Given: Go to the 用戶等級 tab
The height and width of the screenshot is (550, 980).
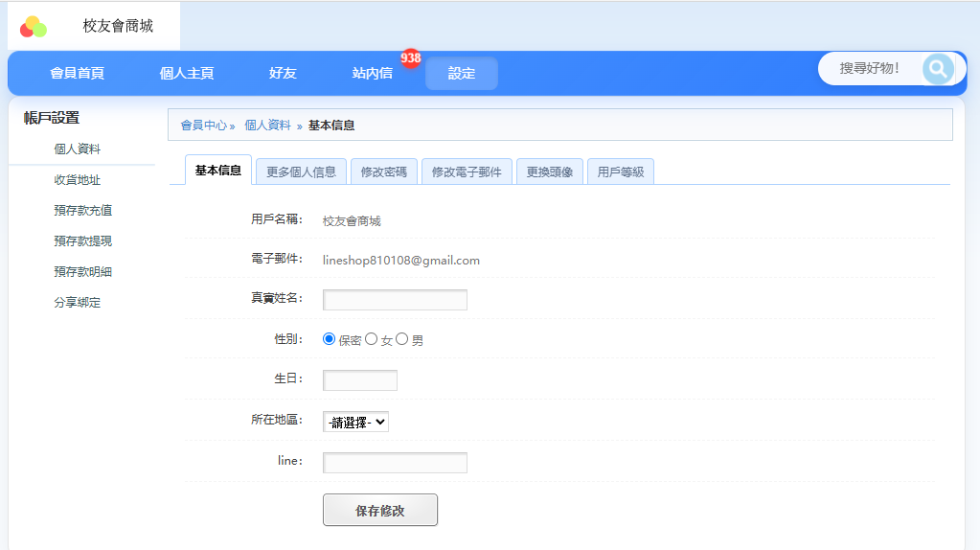Looking at the screenshot, I should click(x=620, y=172).
